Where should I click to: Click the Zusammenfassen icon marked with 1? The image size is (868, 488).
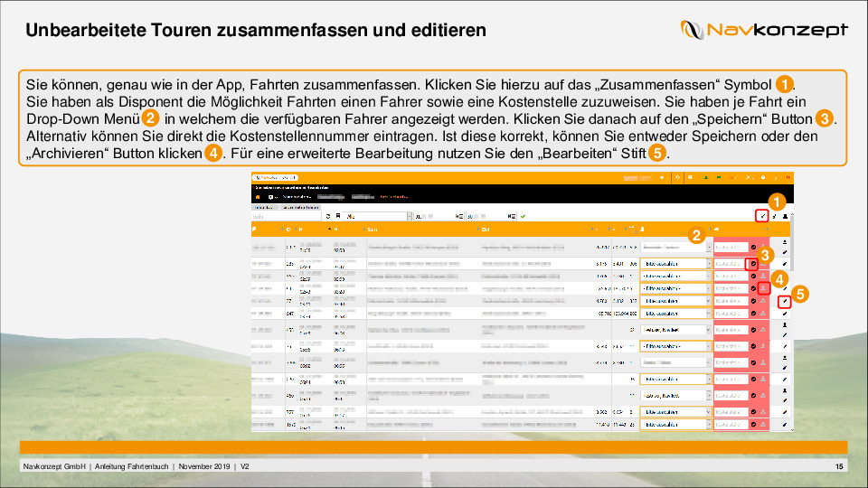point(761,216)
